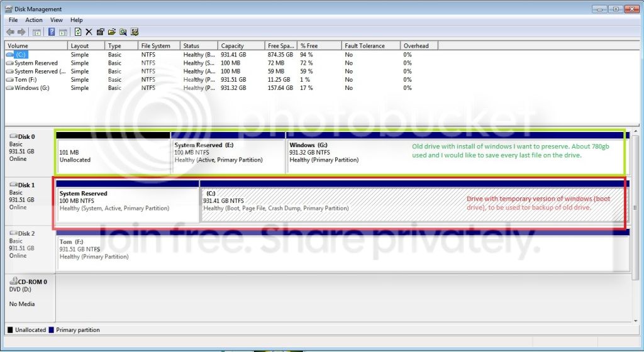Screen dimensions: 644x352
Task: Click the CD-ROM 0 drive icon
Action: click(x=13, y=282)
